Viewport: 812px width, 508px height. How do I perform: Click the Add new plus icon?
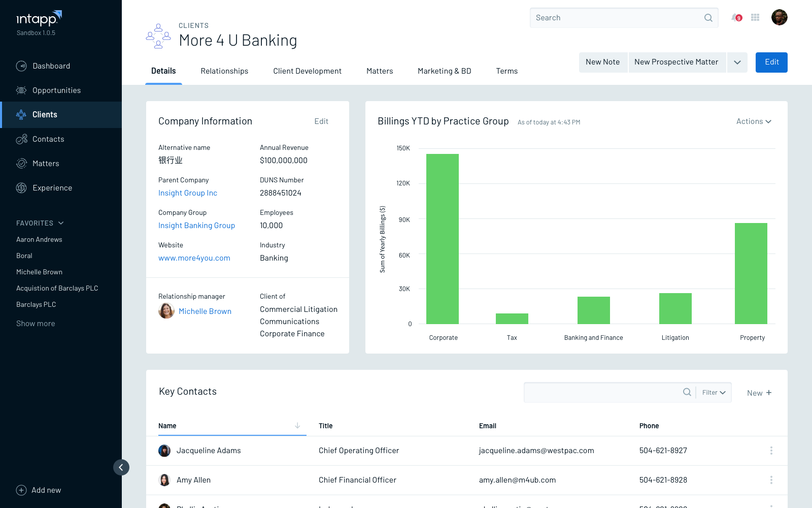click(x=21, y=490)
